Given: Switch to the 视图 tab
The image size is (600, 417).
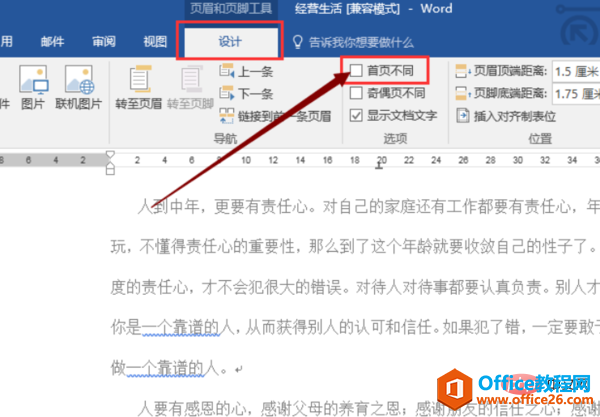Looking at the screenshot, I should coord(155,41).
